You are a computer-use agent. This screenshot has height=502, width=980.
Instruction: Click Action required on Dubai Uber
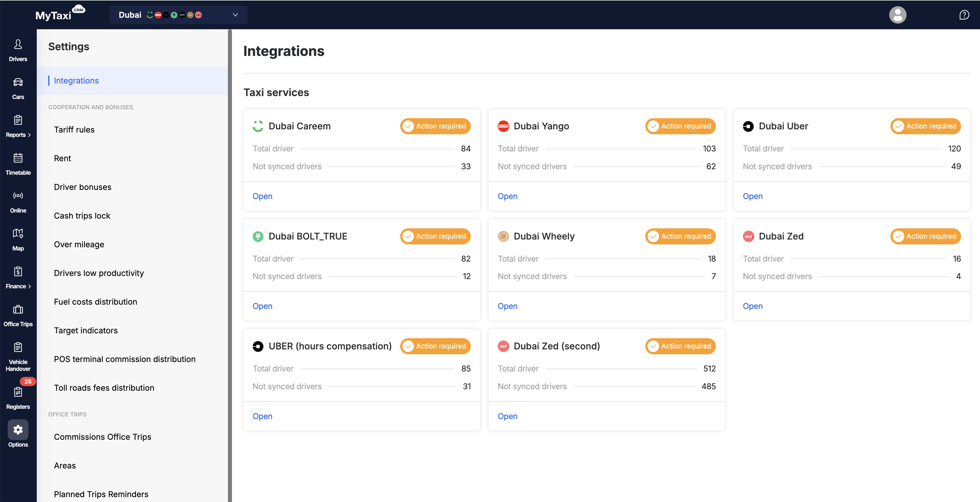coord(925,126)
